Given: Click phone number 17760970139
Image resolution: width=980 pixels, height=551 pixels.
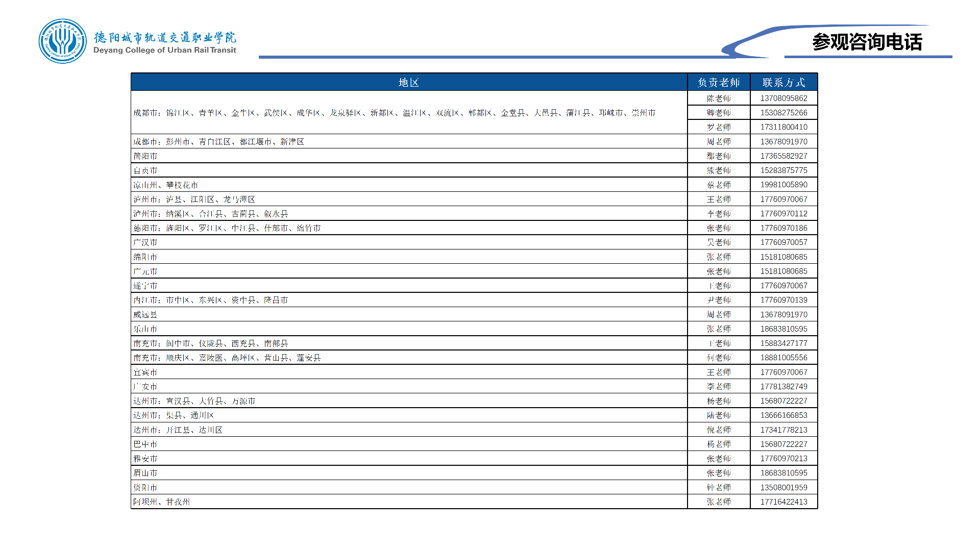Looking at the screenshot, I should pyautogui.click(x=783, y=300).
